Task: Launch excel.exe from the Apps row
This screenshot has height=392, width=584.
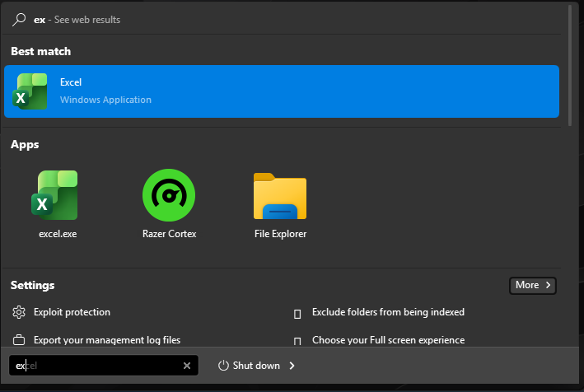Action: (x=58, y=194)
